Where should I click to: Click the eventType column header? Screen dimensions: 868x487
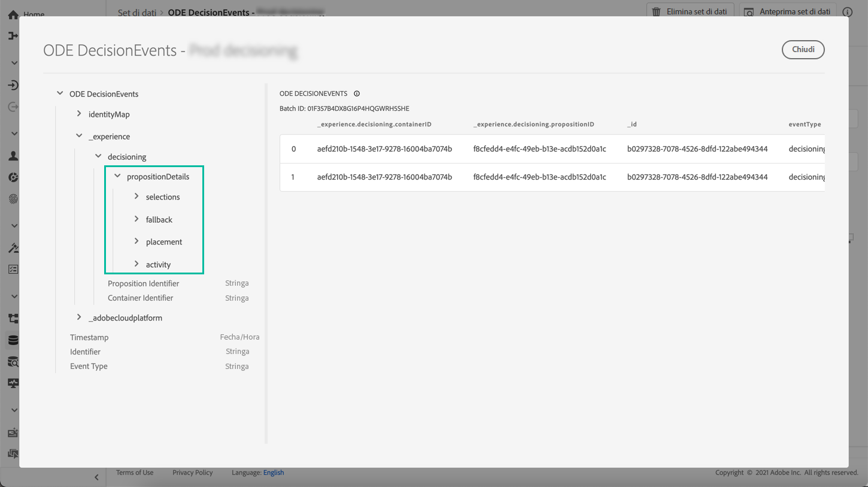click(x=805, y=125)
